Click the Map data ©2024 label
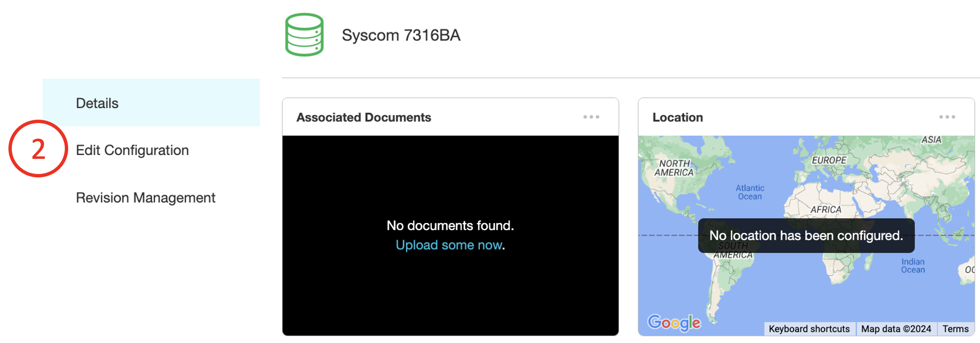Image resolution: width=980 pixels, height=343 pixels. click(896, 329)
